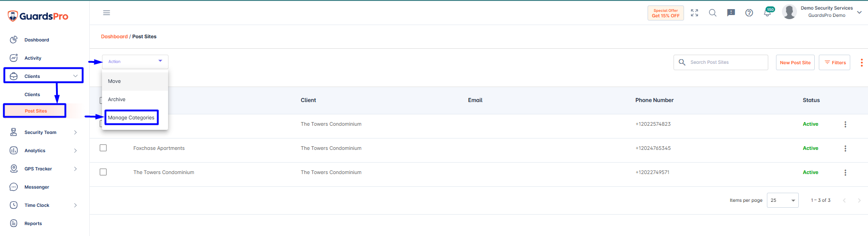Open the Filters button
The width and height of the screenshot is (868, 236).
tap(835, 62)
